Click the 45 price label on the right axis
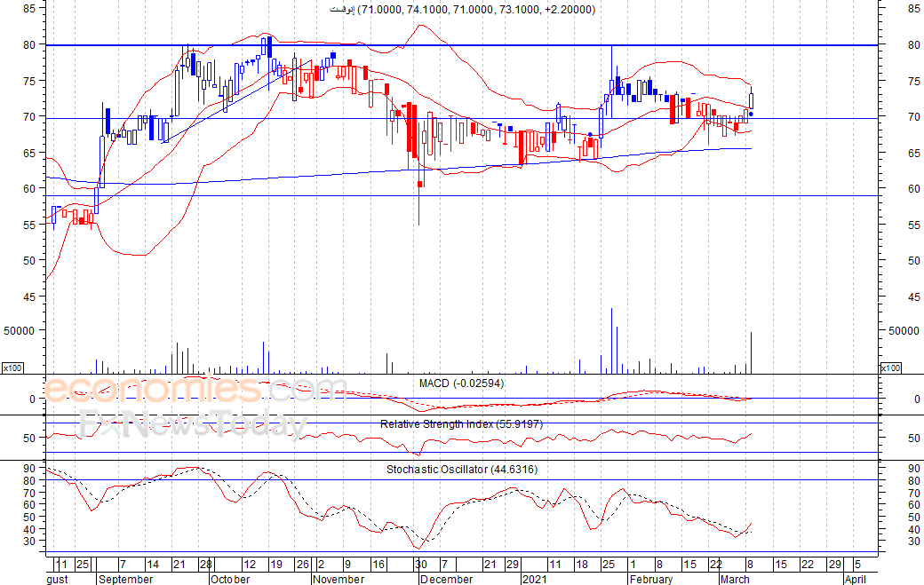 [914, 296]
